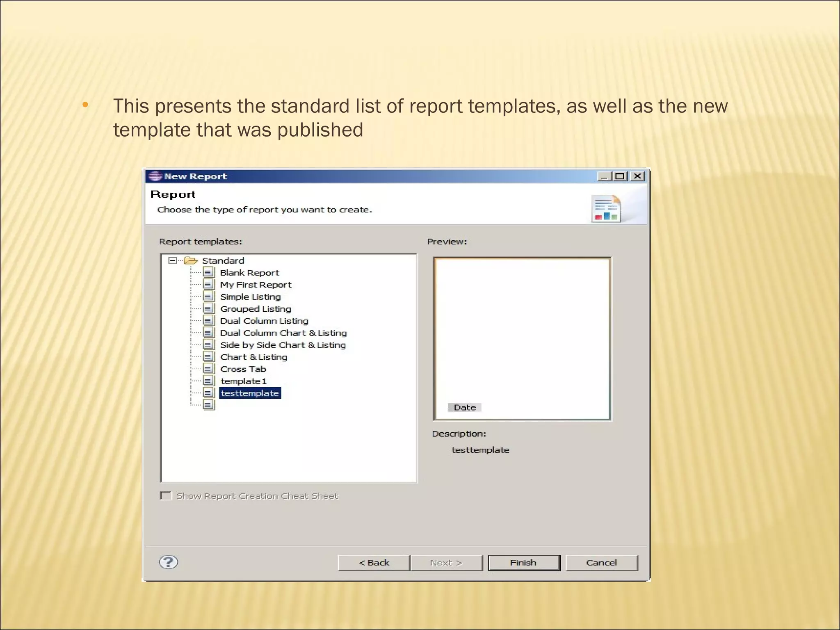The width and height of the screenshot is (840, 630).
Task: Click Side by Side Chart & Listing icon
Action: 209,345
